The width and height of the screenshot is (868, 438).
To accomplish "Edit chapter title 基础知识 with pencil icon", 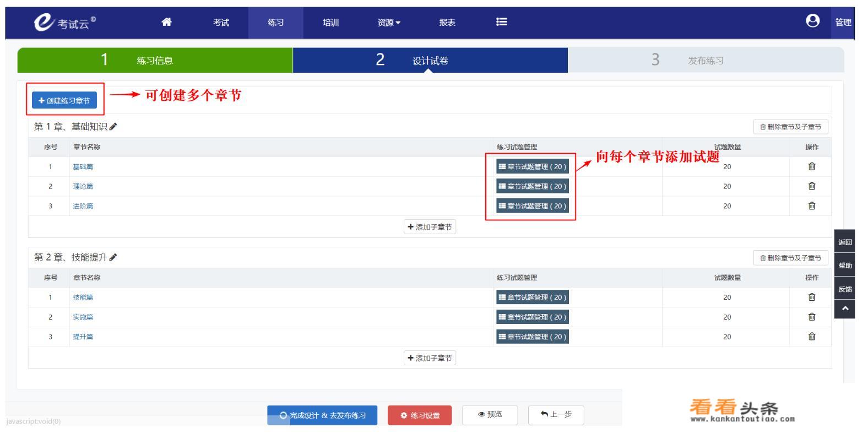I will click(113, 127).
